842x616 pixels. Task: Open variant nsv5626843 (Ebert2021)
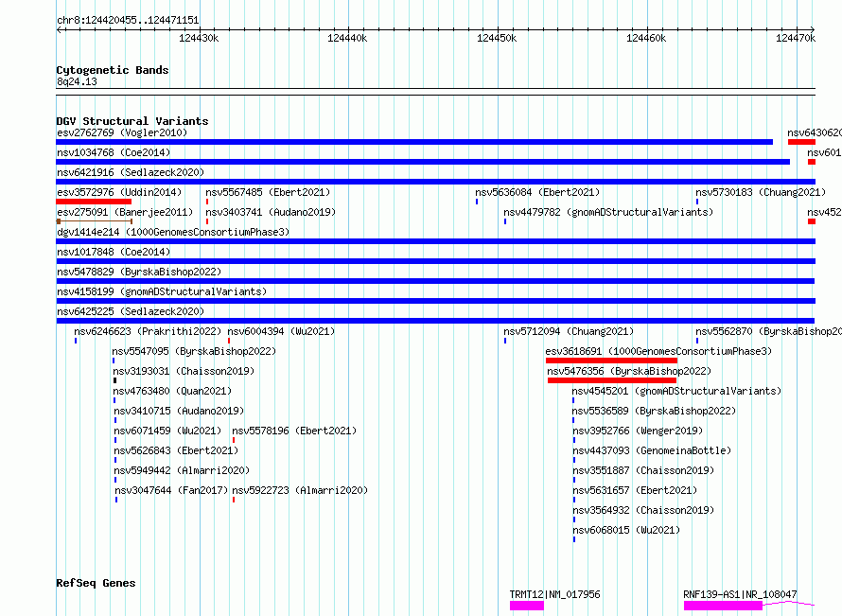tap(176, 450)
